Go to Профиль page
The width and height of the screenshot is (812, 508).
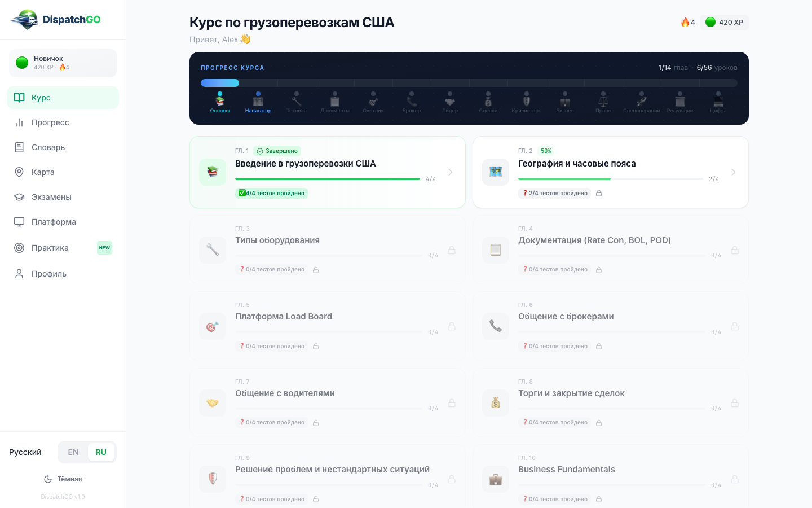63,274
